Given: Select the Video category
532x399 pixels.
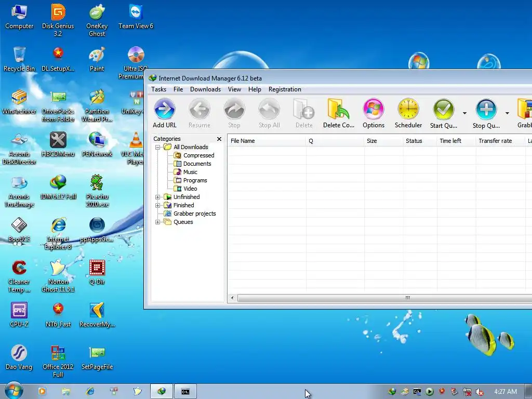Looking at the screenshot, I should pos(185,189).
